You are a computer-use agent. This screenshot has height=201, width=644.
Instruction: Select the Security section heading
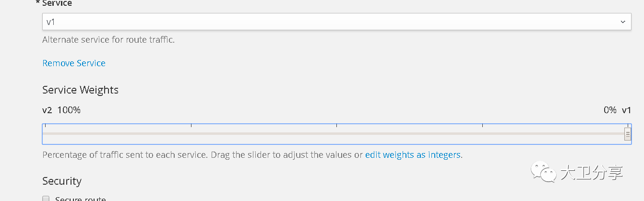62,181
